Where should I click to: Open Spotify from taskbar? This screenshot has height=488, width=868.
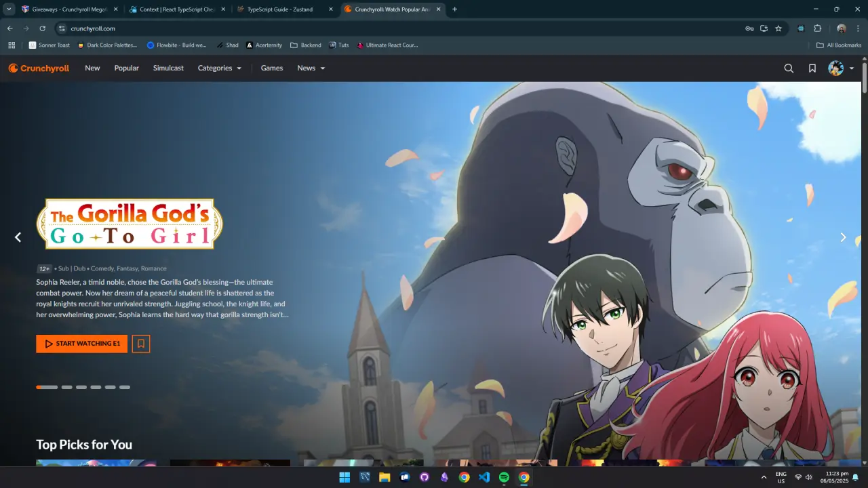pos(504,477)
